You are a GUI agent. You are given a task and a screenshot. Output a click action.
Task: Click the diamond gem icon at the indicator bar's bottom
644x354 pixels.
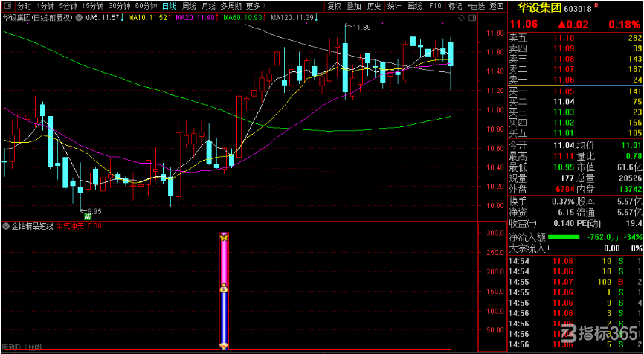coord(224,347)
